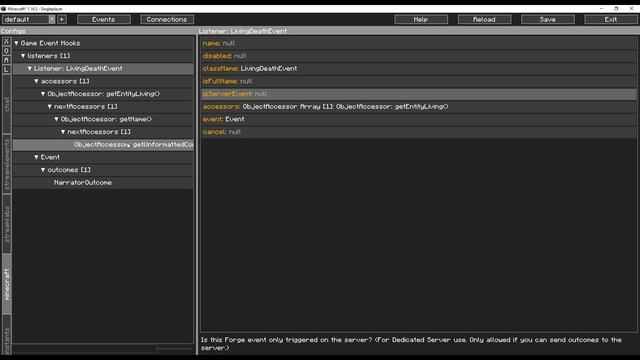This screenshot has height=360, width=640.
Task: Collapse nextAccessors under getName()
Action: point(62,131)
